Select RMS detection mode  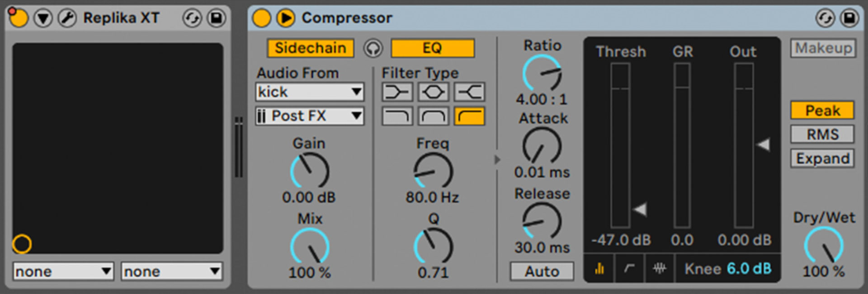coord(822,134)
